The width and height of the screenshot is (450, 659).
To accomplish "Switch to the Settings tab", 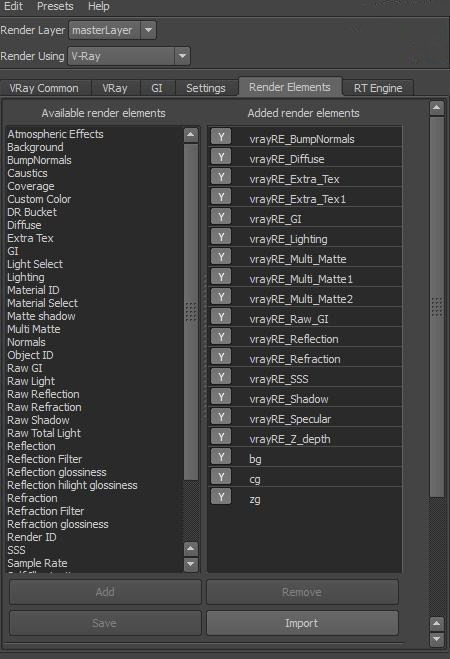I will (x=206, y=88).
